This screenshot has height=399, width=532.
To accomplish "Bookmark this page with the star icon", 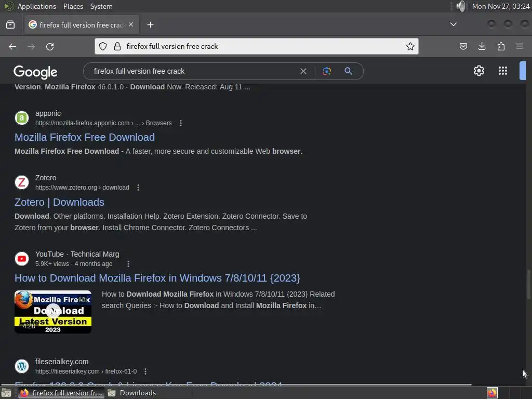I will coord(410,46).
